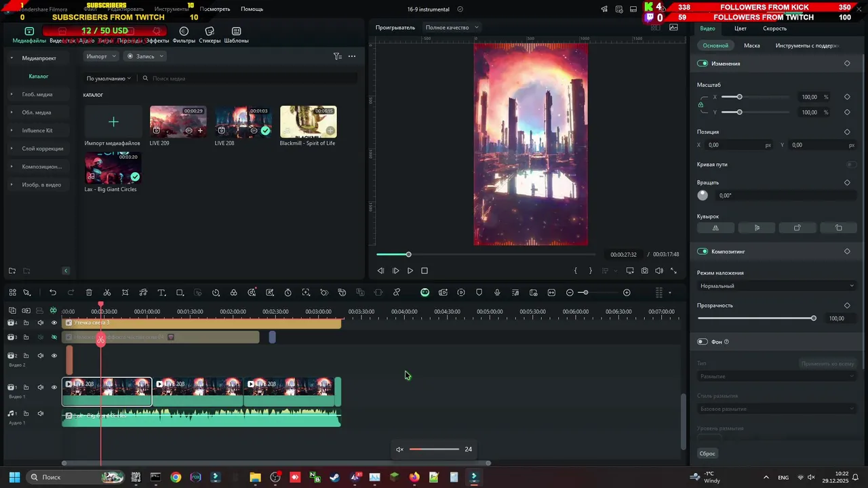Toggle the Изменения switch

(x=703, y=64)
